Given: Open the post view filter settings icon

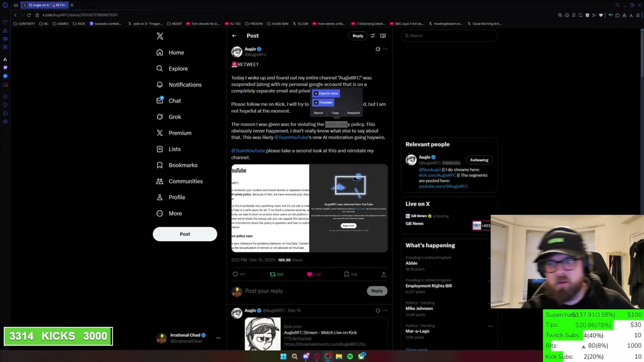Looking at the screenshot, I should (x=373, y=36).
